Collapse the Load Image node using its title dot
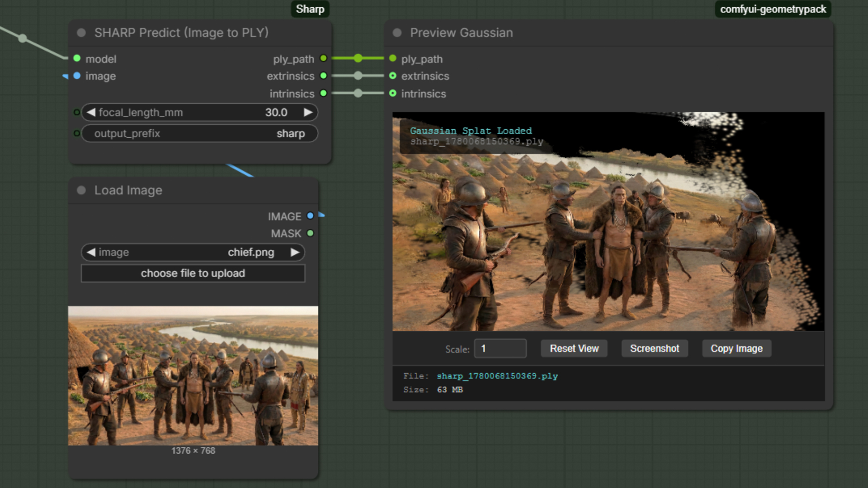 81,190
